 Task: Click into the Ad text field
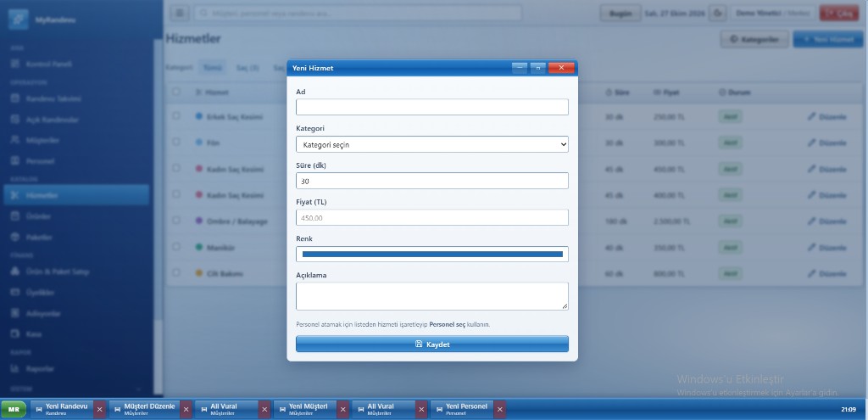click(x=431, y=107)
